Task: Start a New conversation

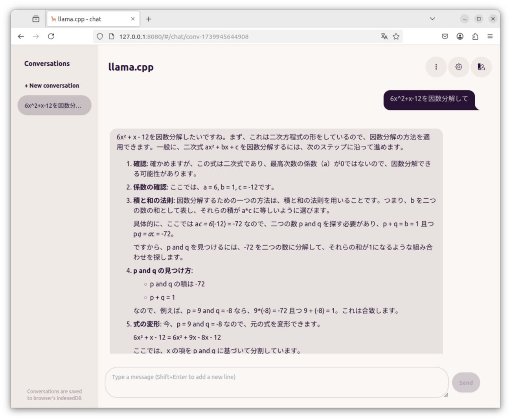Action: pos(51,85)
